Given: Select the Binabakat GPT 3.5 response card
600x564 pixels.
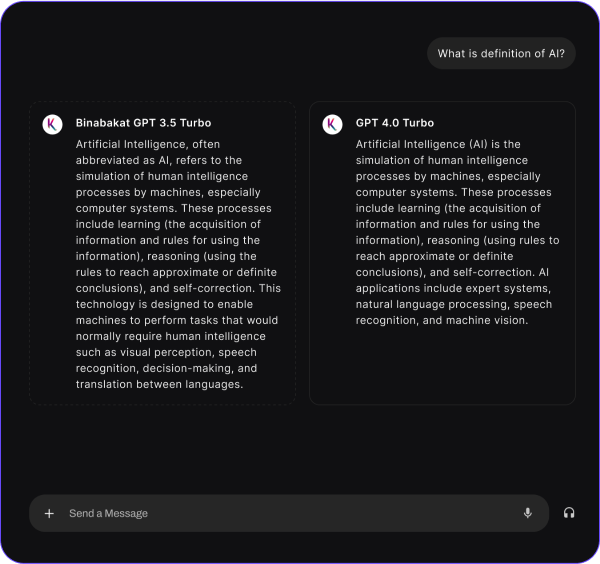Looking at the screenshot, I should tap(163, 253).
